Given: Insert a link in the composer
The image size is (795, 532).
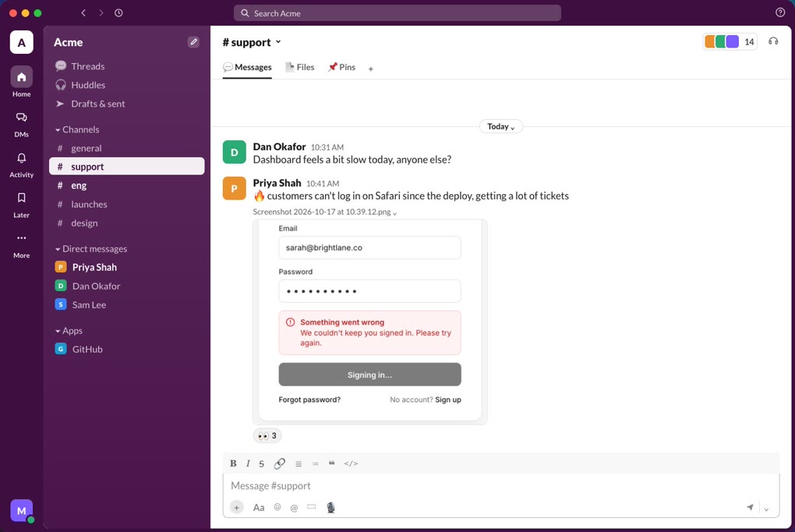Looking at the screenshot, I should [279, 463].
